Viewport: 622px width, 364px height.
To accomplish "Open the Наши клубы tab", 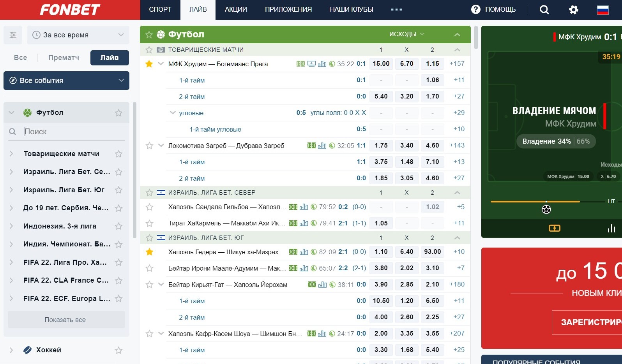I will 352,9.
